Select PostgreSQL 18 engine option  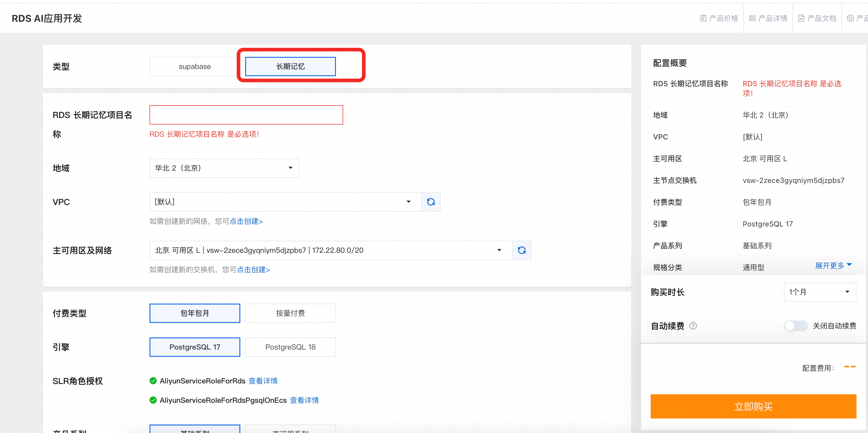290,347
